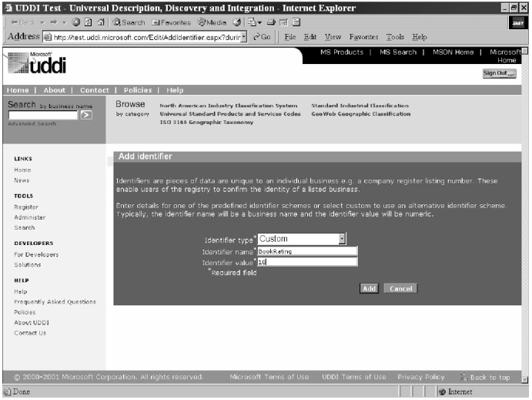
Task: Open the Media toolbar button
Action: pyautogui.click(x=202, y=22)
